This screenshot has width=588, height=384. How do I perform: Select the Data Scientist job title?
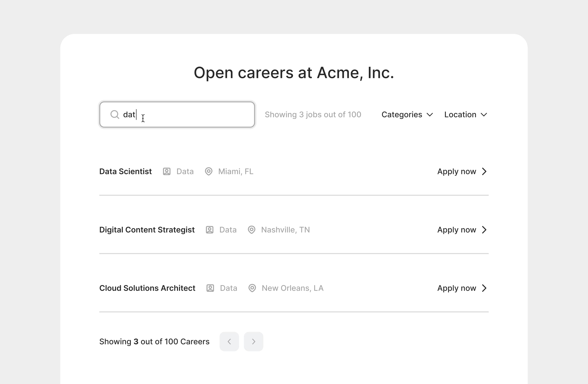126,171
